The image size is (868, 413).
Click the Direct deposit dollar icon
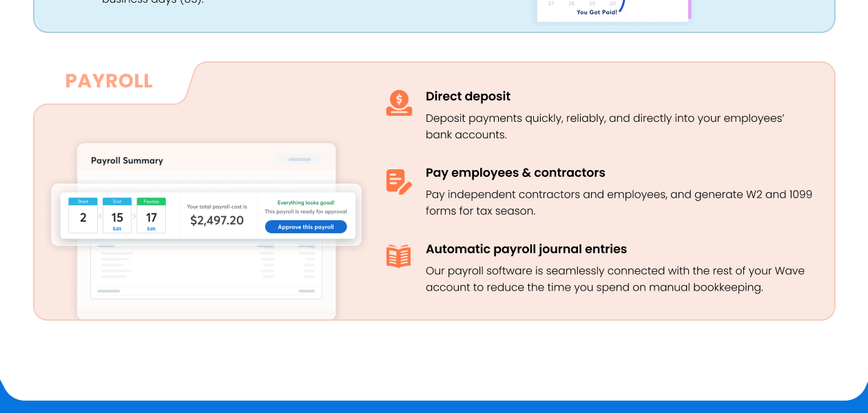coord(399,103)
